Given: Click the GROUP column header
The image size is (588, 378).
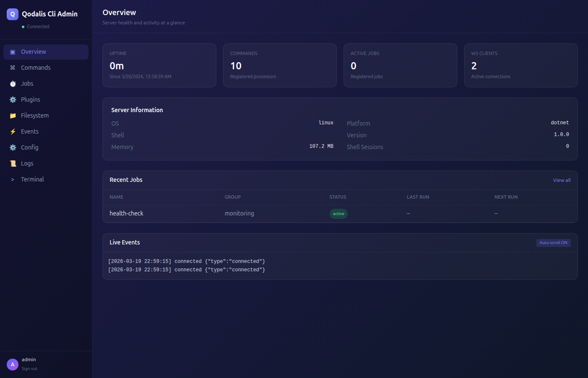Looking at the screenshot, I should (x=233, y=197).
